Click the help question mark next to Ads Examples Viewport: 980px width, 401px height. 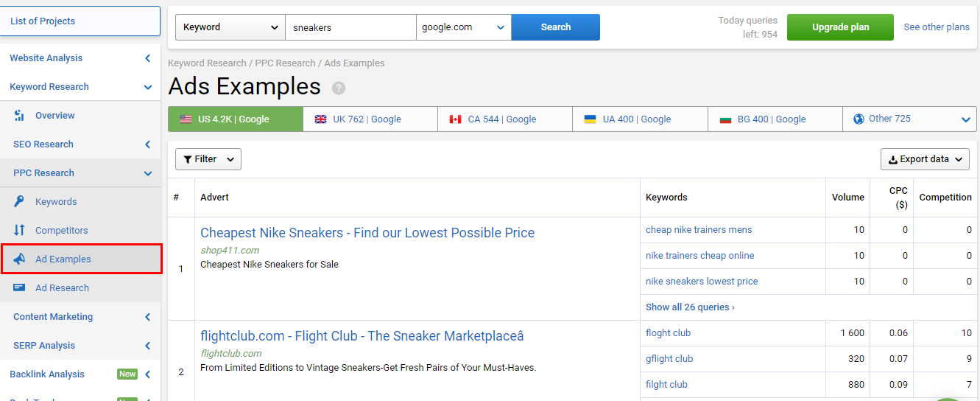[x=339, y=88]
